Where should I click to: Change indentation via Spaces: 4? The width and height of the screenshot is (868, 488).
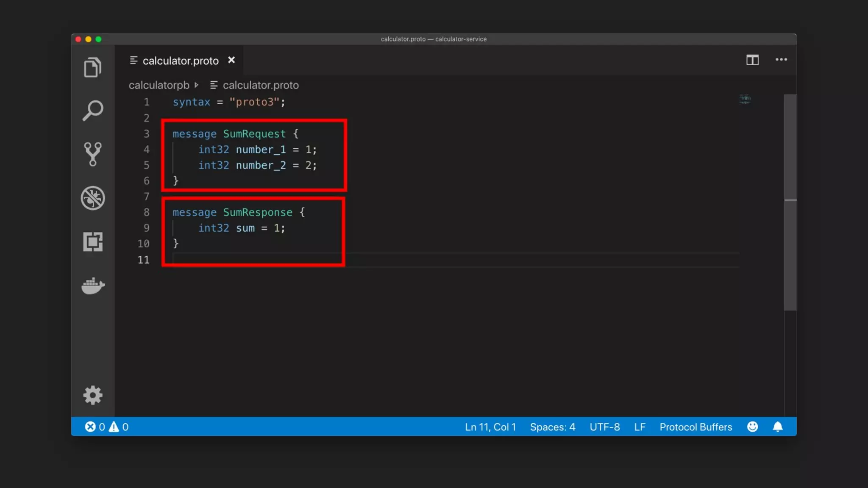click(552, 427)
